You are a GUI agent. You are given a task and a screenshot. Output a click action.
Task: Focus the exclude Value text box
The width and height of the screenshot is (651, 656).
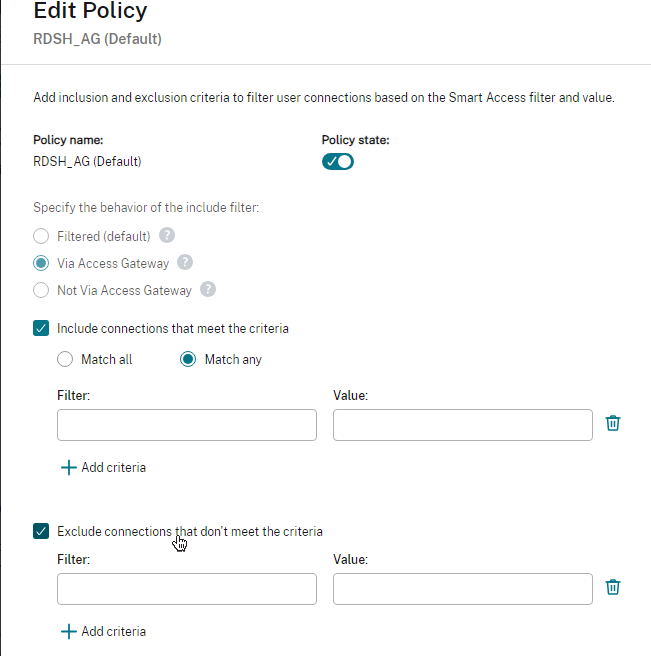tap(462, 589)
